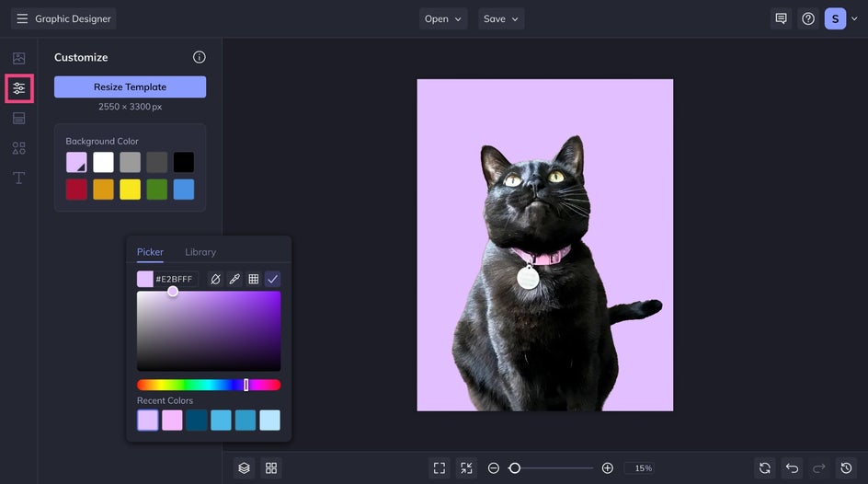Screen dimensions: 868x484
Task: Select the dark gray background swatch
Action: 157,162
